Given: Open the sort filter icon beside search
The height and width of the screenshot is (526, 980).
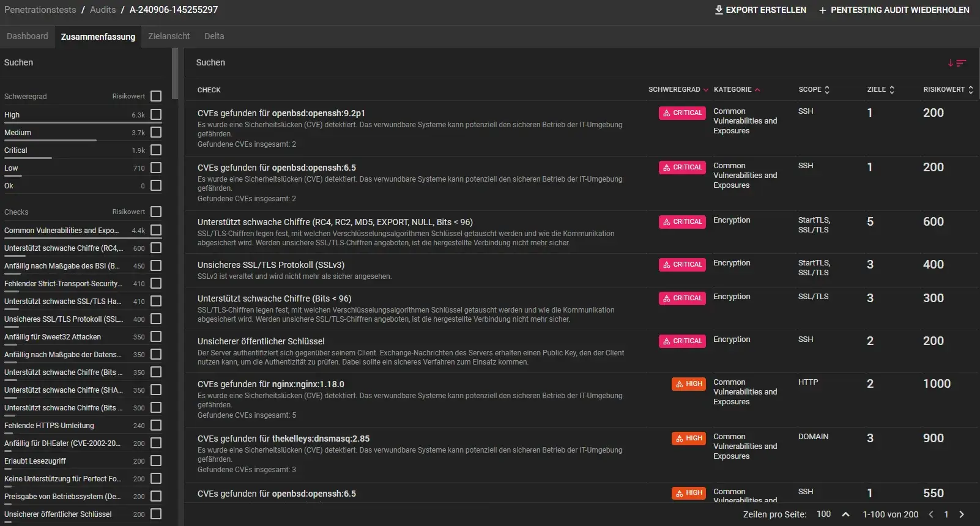Looking at the screenshot, I should [x=957, y=62].
